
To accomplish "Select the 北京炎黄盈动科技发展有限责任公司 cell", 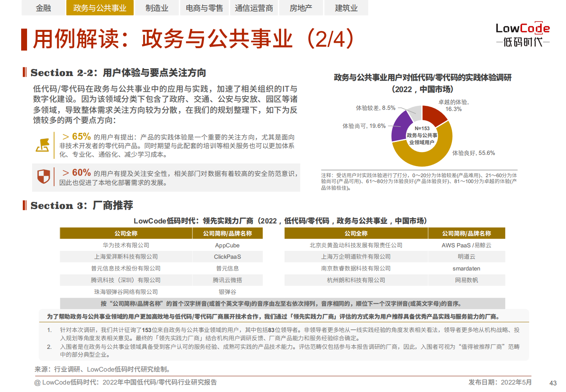I will click(356, 245).
